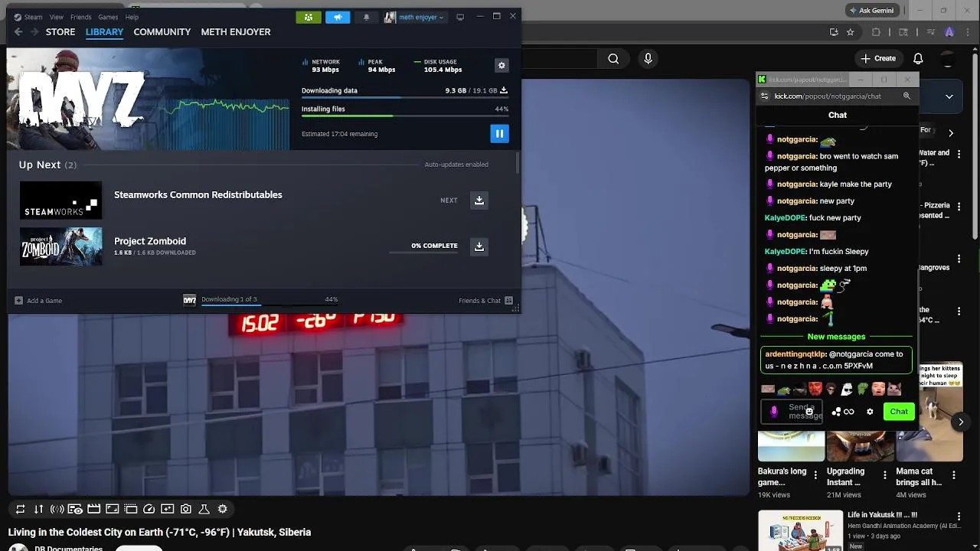
Task: Toggle the video loop extension icon
Action: pos(21,509)
